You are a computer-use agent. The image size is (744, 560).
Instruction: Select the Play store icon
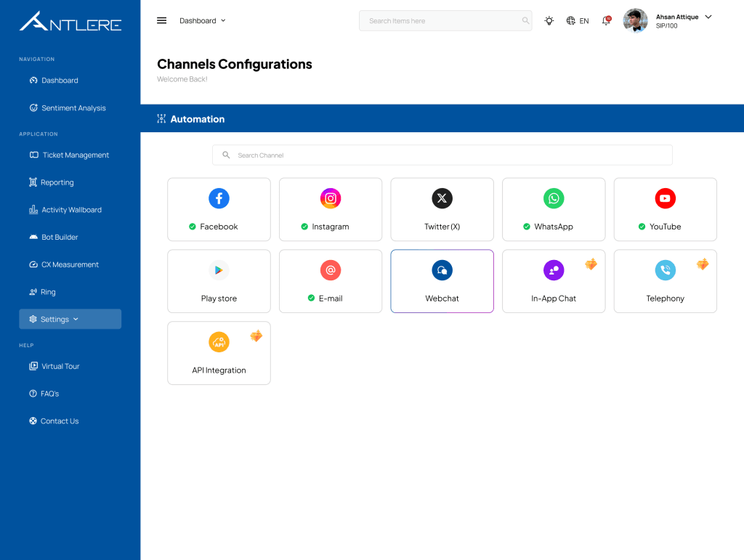[x=219, y=270]
